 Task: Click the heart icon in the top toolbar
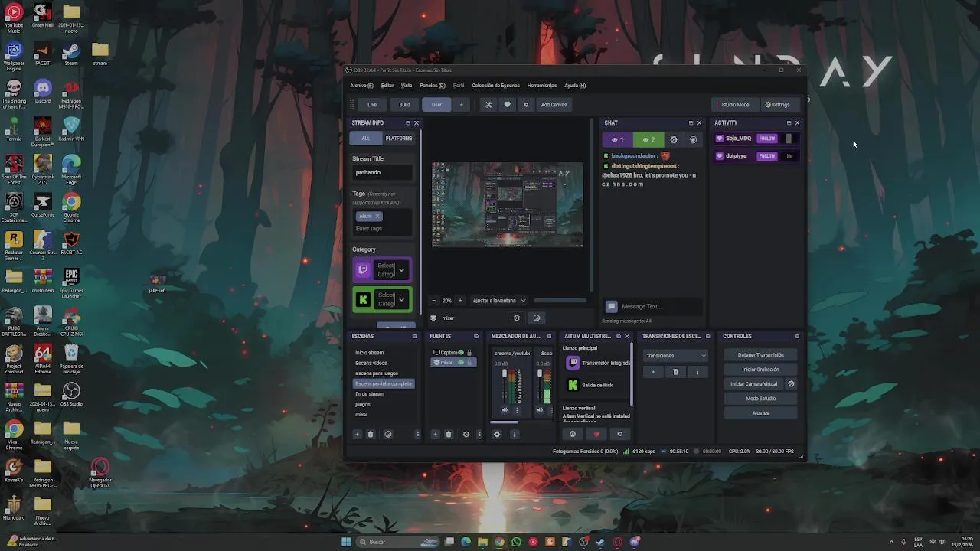coord(507,105)
